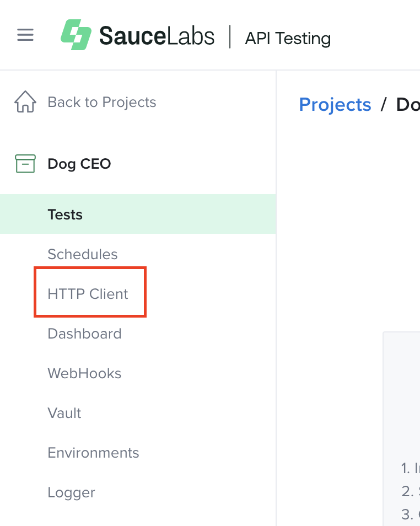Click the green Sauce Labs lightning logo
The height and width of the screenshot is (526, 420).
pyautogui.click(x=76, y=35)
